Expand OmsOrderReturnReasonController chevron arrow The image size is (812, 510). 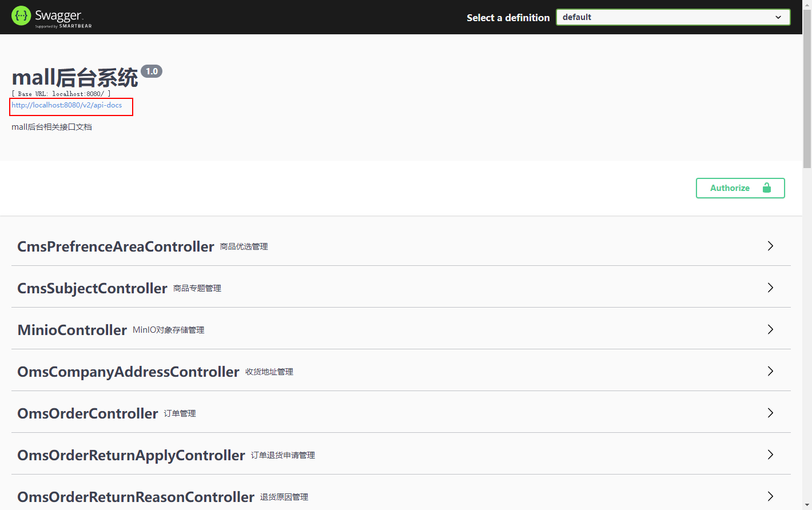click(x=770, y=496)
